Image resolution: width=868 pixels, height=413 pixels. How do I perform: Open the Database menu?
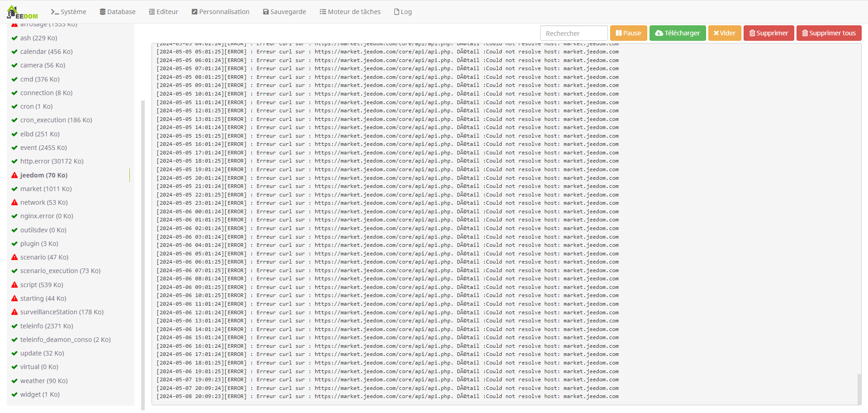coord(118,12)
